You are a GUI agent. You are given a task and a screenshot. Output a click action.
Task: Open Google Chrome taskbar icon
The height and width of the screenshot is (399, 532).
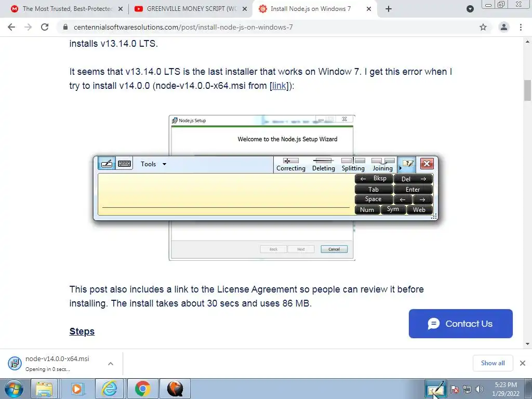(142, 389)
